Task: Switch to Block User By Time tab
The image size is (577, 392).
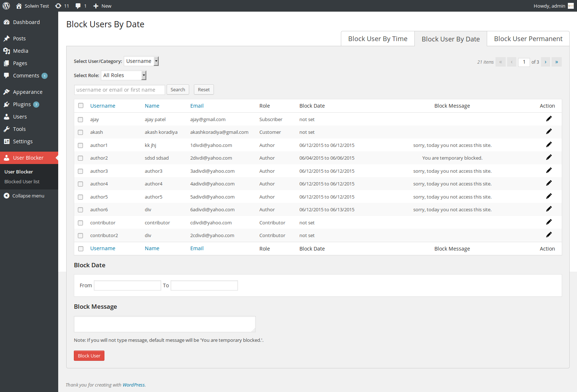Action: click(378, 39)
